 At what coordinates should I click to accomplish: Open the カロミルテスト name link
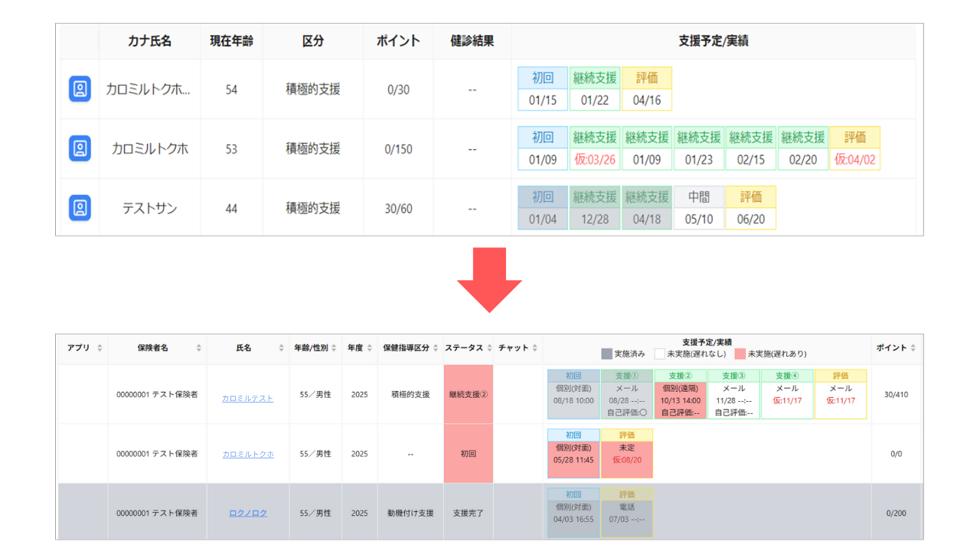click(x=247, y=399)
